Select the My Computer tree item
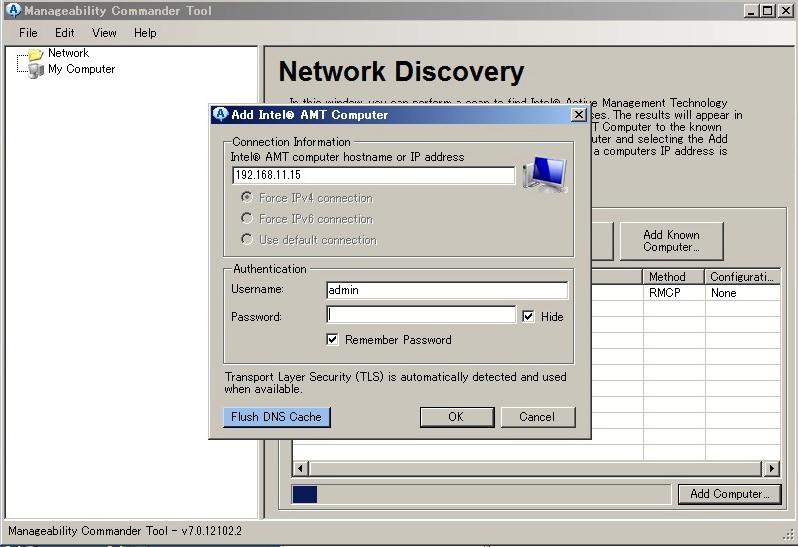 click(x=81, y=69)
